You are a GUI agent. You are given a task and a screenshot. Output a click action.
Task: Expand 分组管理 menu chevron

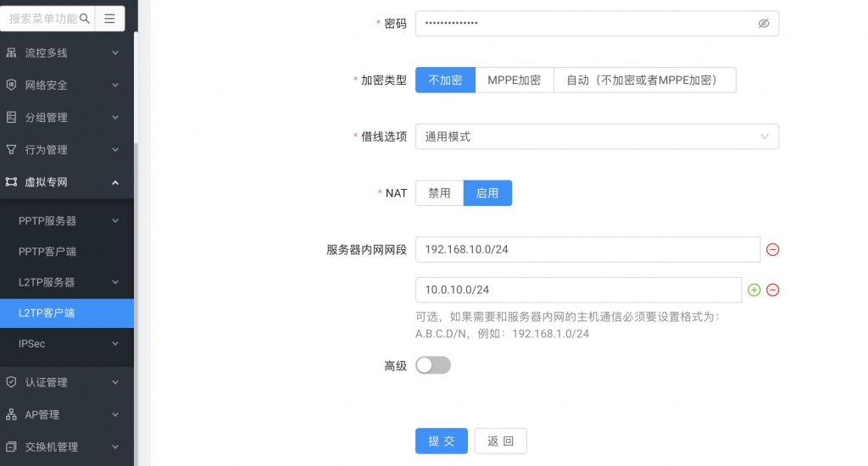click(115, 117)
